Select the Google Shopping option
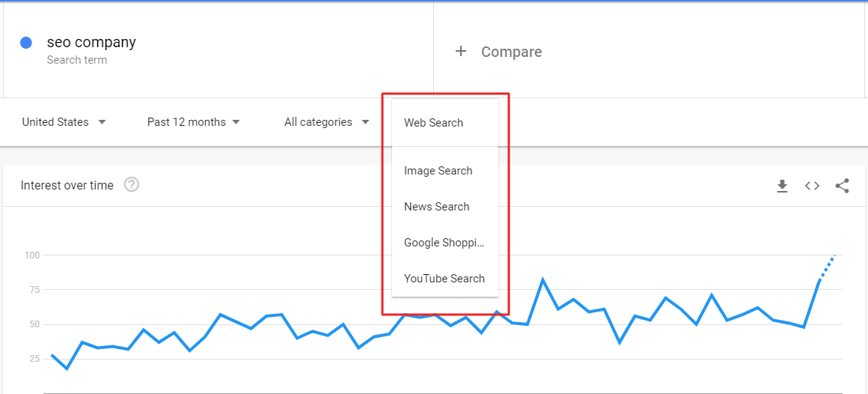This screenshot has height=394, width=868. click(x=445, y=243)
